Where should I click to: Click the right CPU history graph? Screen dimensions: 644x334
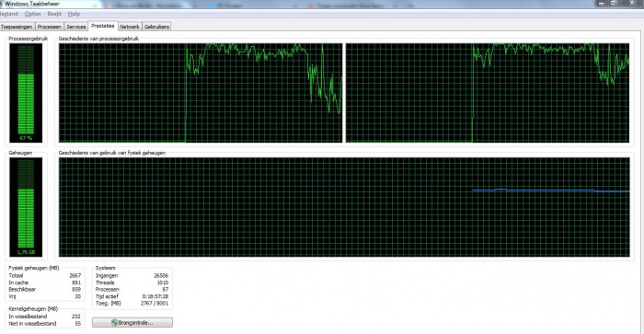click(488, 93)
